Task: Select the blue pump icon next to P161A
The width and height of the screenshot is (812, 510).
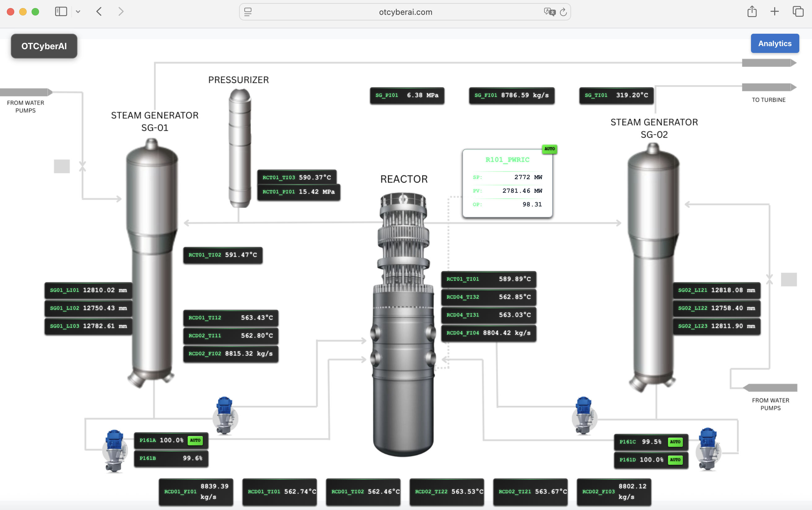Action: pyautogui.click(x=115, y=448)
